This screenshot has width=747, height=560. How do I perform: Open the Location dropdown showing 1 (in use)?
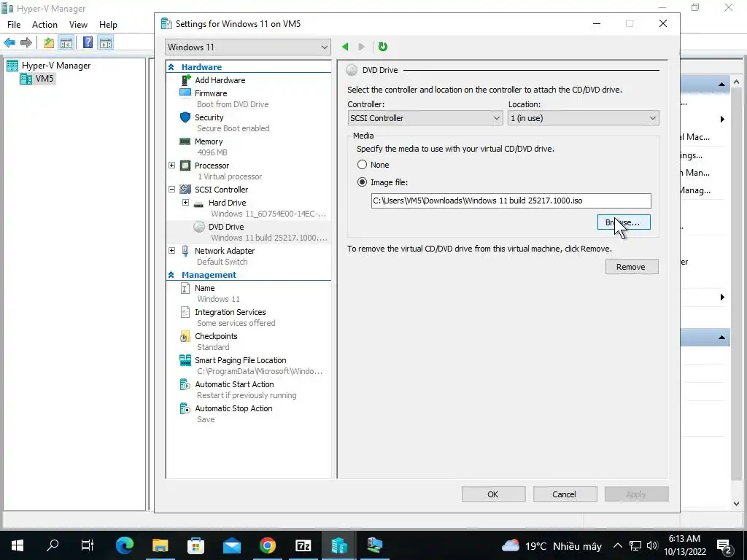pyautogui.click(x=583, y=118)
